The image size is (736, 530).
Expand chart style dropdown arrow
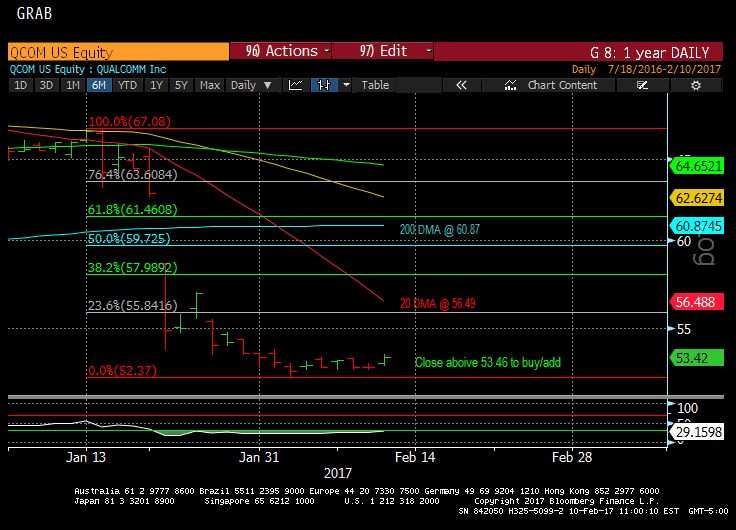coord(346,85)
